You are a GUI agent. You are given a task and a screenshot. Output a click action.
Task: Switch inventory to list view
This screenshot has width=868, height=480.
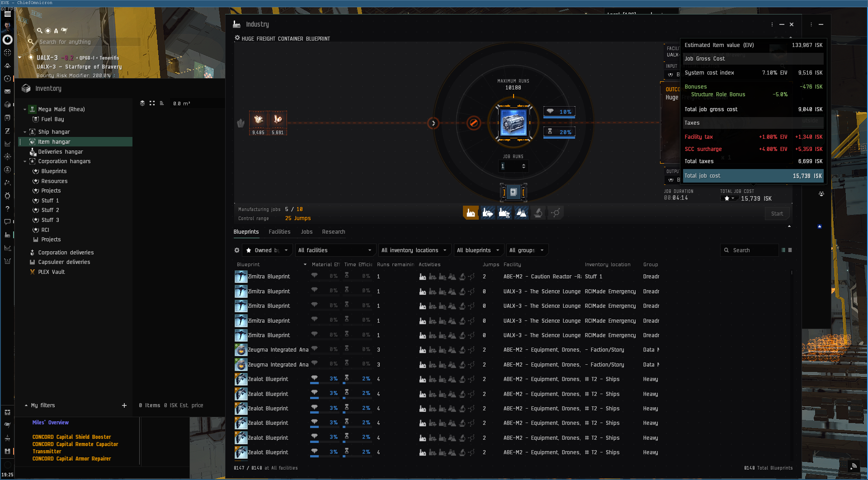161,104
